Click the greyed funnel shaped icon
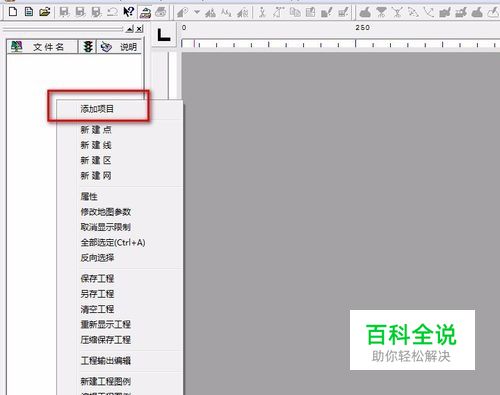The height and width of the screenshot is (395, 500). pyautogui.click(x=381, y=12)
